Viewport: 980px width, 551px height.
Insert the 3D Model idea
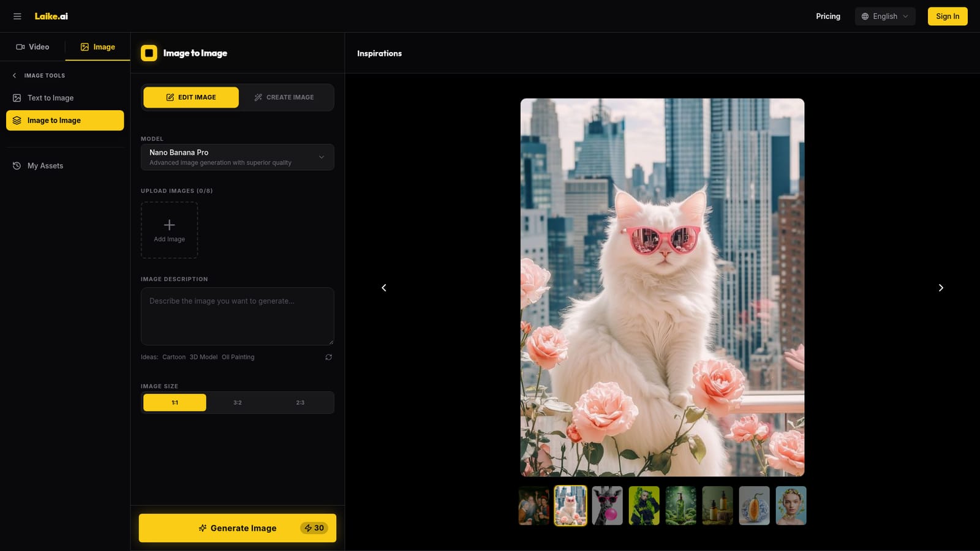(203, 357)
